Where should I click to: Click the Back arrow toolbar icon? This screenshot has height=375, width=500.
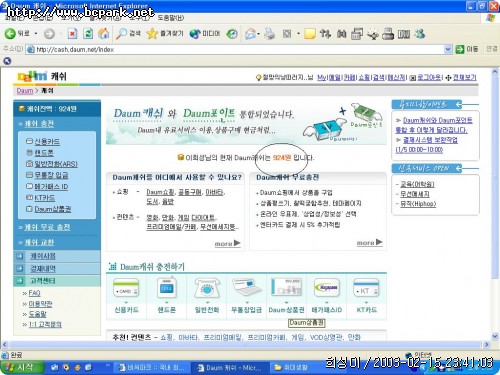pos(10,33)
